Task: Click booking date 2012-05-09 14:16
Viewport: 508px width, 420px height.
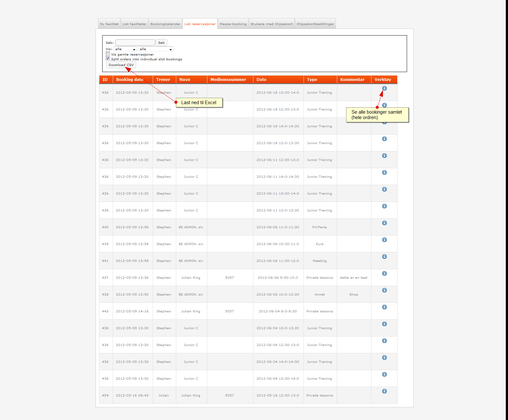Action: point(132,311)
